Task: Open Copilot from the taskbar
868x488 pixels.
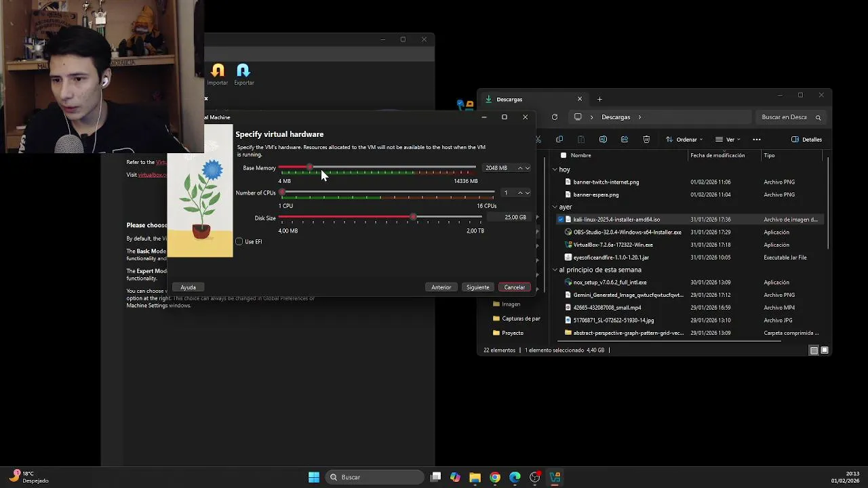Action: point(455,477)
